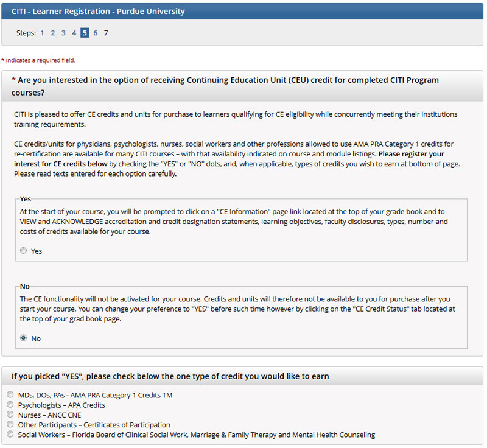Click the 'Yes' fieldset legend label
The height and width of the screenshot is (448, 487).
coord(25,199)
